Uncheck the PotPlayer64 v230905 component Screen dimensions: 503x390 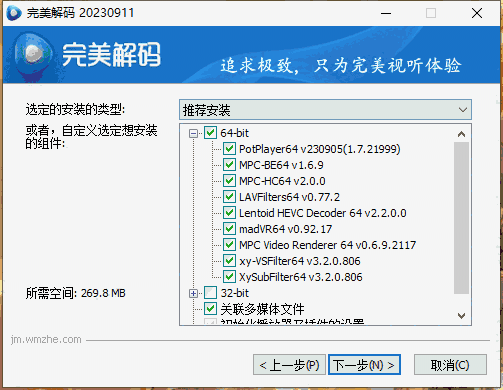click(229, 149)
